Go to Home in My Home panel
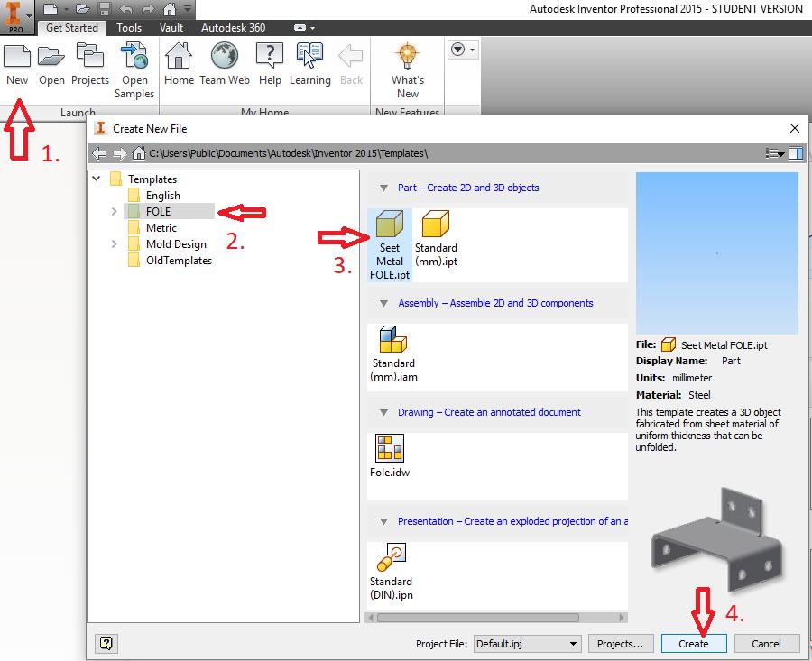812x661 pixels. (x=179, y=65)
